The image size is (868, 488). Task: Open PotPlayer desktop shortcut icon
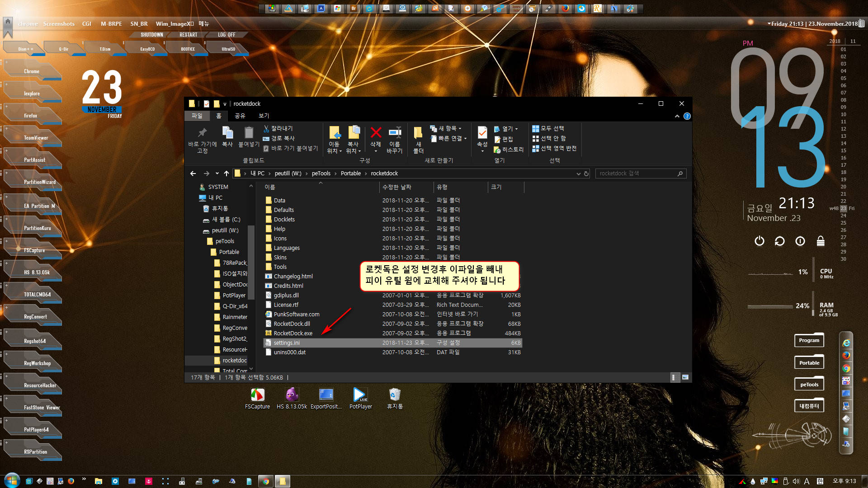tap(360, 394)
